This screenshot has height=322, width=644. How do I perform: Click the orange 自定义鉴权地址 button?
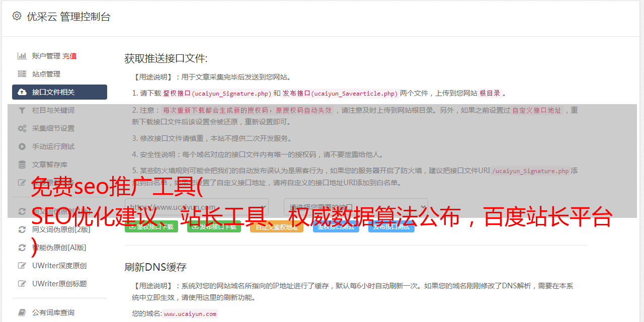277,226
